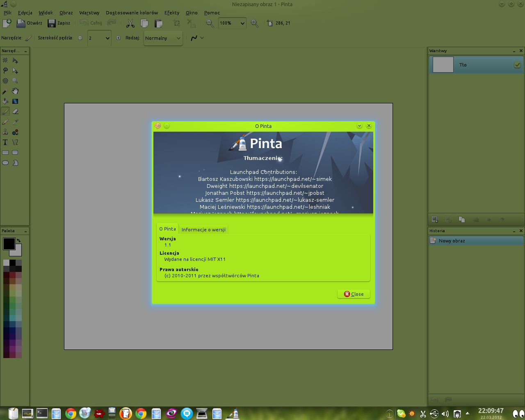Select the Paintbrush tool toggle
This screenshot has height=420, width=525.
pos(5,112)
